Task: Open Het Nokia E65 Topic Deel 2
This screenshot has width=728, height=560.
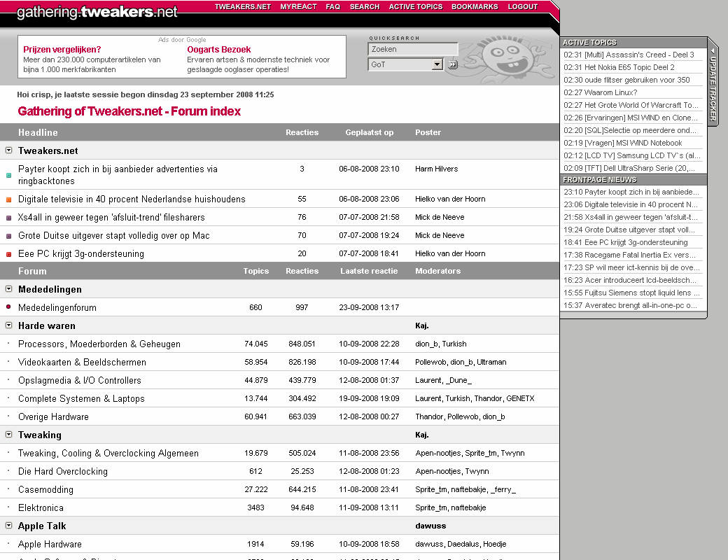Action: point(619,67)
